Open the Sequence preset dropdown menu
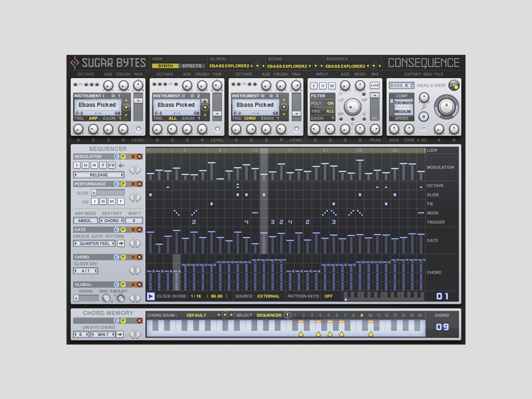532x399 pixels. tap(374, 66)
